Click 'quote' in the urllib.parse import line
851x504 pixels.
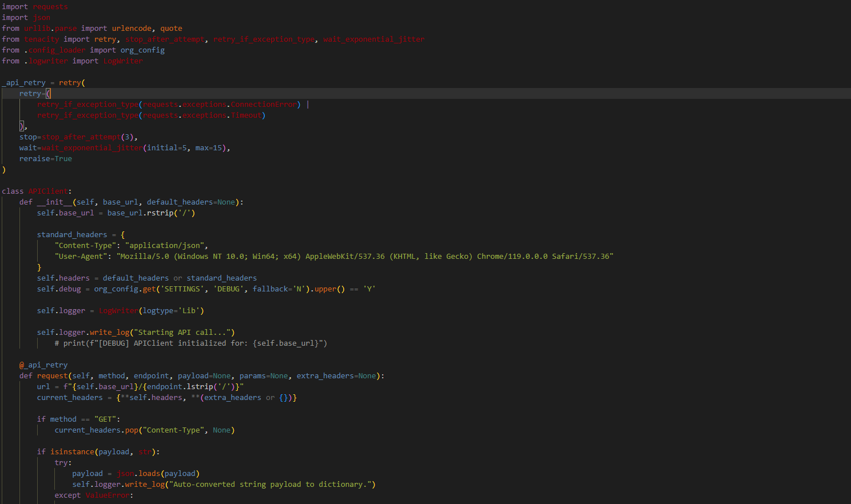[171, 29]
